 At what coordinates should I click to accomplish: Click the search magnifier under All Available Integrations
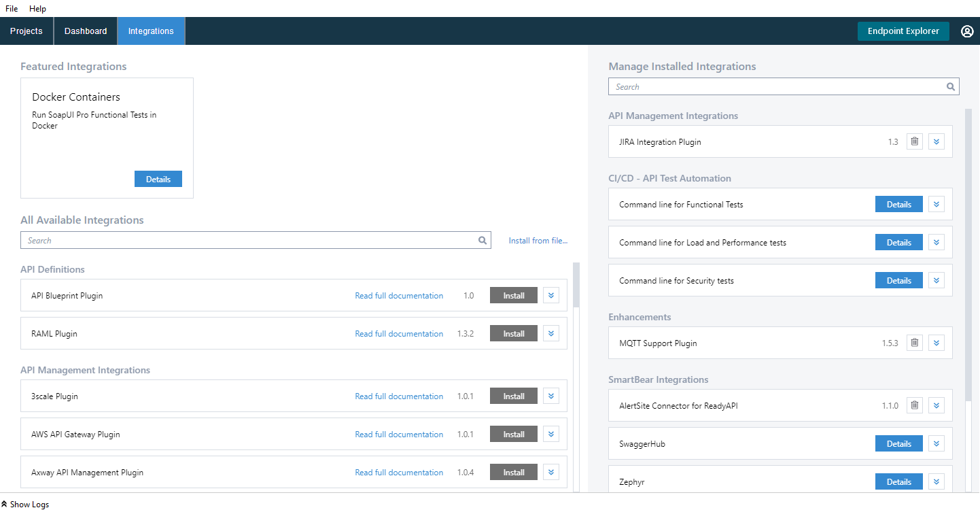483,240
